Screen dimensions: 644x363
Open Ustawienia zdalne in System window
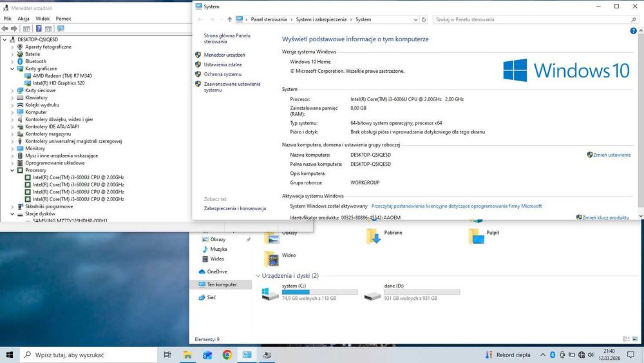(223, 64)
